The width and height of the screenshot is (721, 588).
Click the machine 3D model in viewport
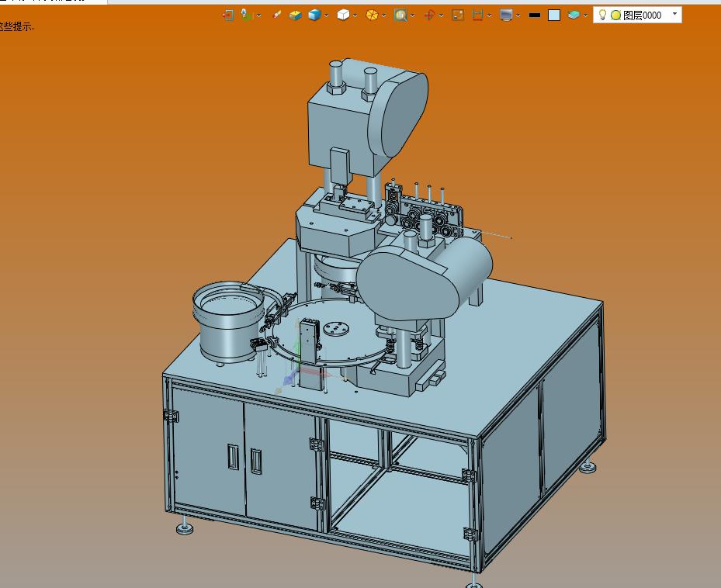pos(384,322)
